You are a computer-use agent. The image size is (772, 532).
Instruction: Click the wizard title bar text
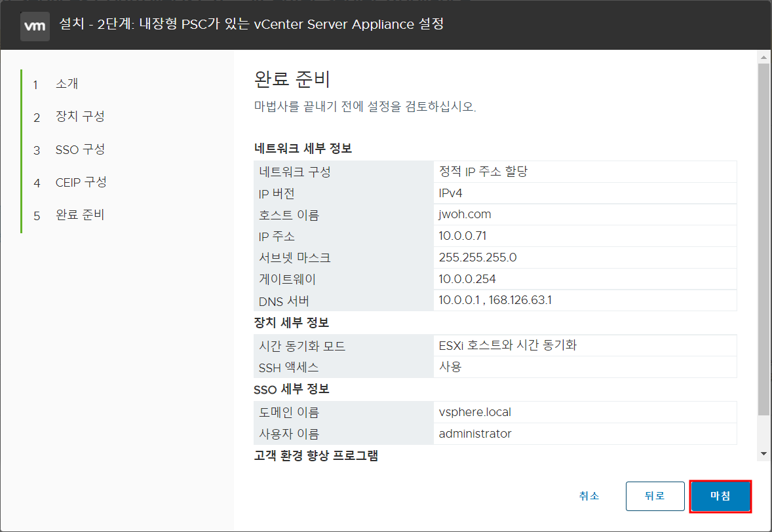pyautogui.click(x=251, y=24)
